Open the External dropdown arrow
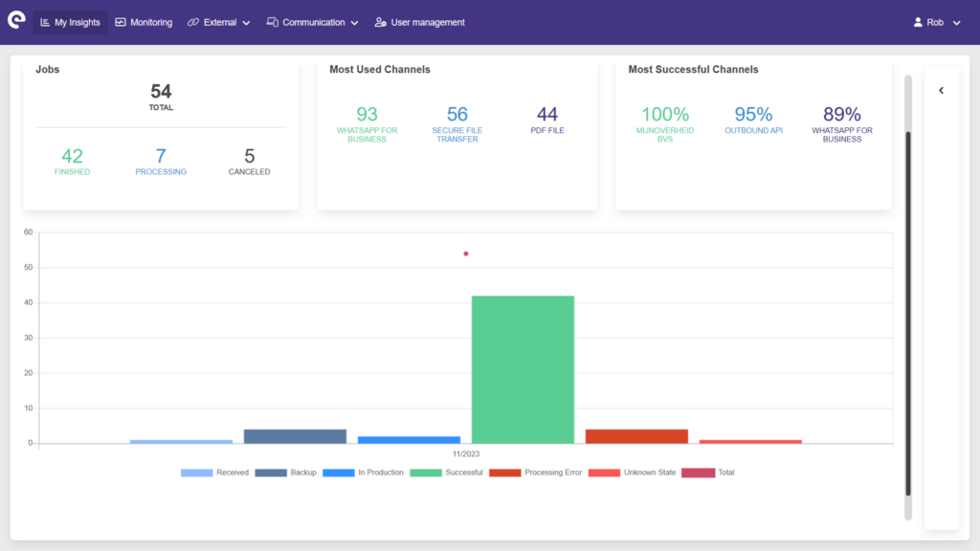Image resolution: width=980 pixels, height=551 pixels. (246, 23)
